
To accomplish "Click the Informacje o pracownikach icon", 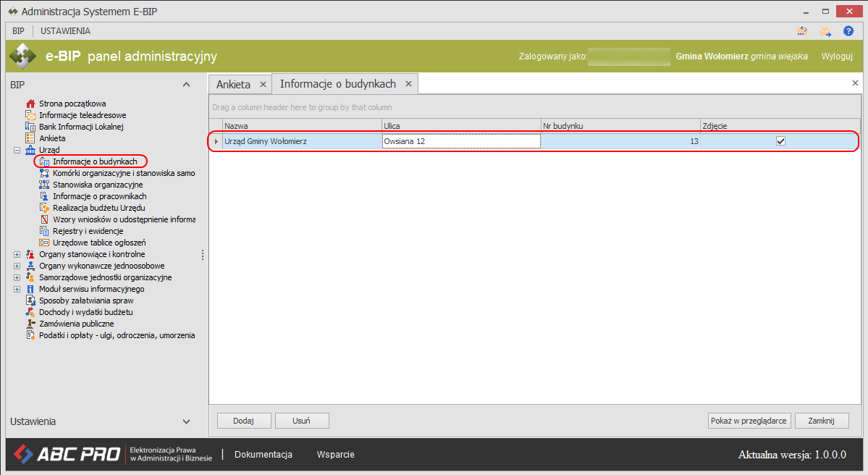I will coord(44,196).
